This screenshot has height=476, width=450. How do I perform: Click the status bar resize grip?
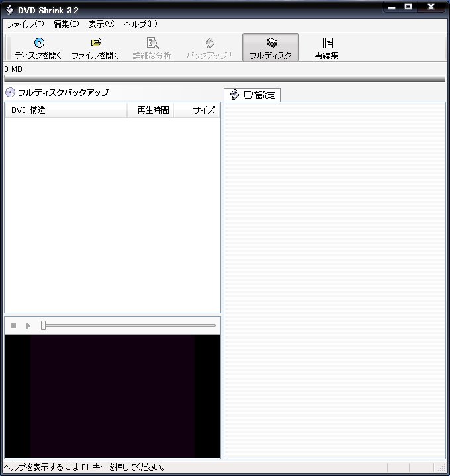(x=441, y=467)
